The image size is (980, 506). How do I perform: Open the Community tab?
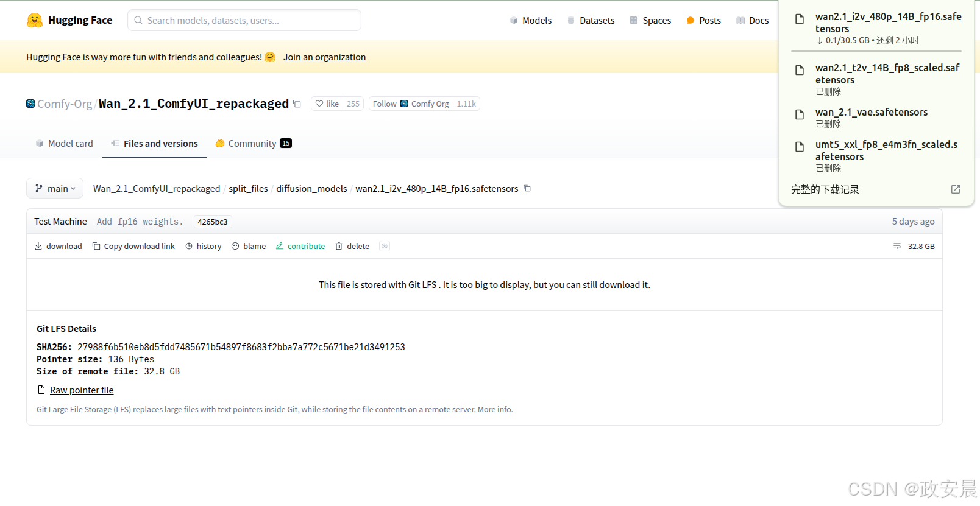coord(254,143)
